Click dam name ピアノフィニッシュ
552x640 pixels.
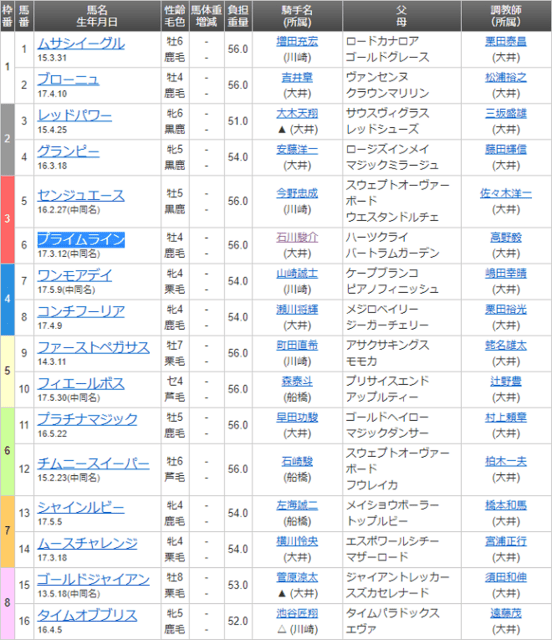pos(392,289)
